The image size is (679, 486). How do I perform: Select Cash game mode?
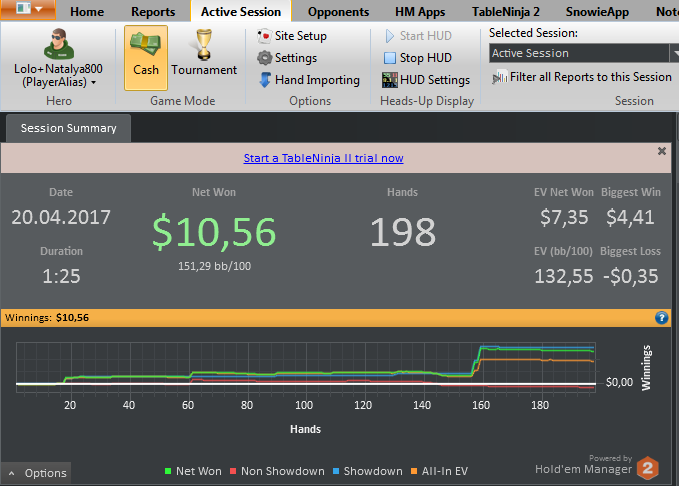[146, 58]
